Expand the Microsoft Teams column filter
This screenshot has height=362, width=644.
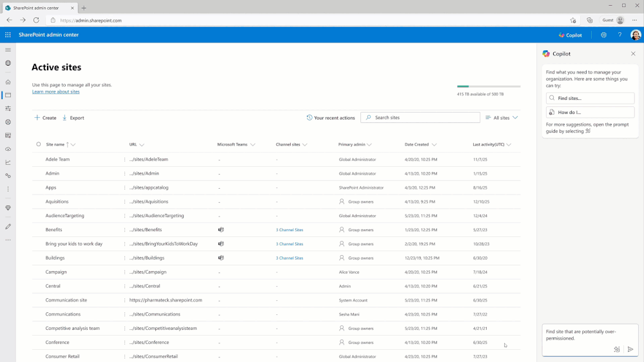253,144
